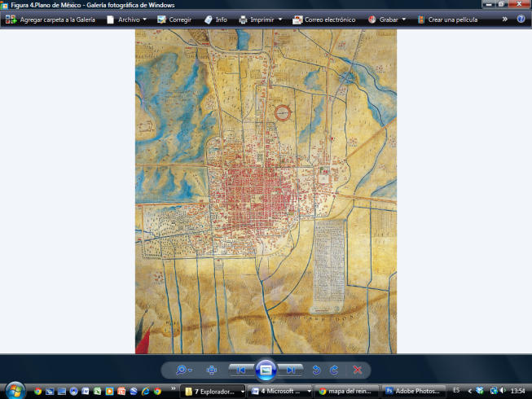The height and width of the screenshot is (399, 532).
Task: Launch PowerPoint from the quick launch bar
Action: tap(121, 391)
